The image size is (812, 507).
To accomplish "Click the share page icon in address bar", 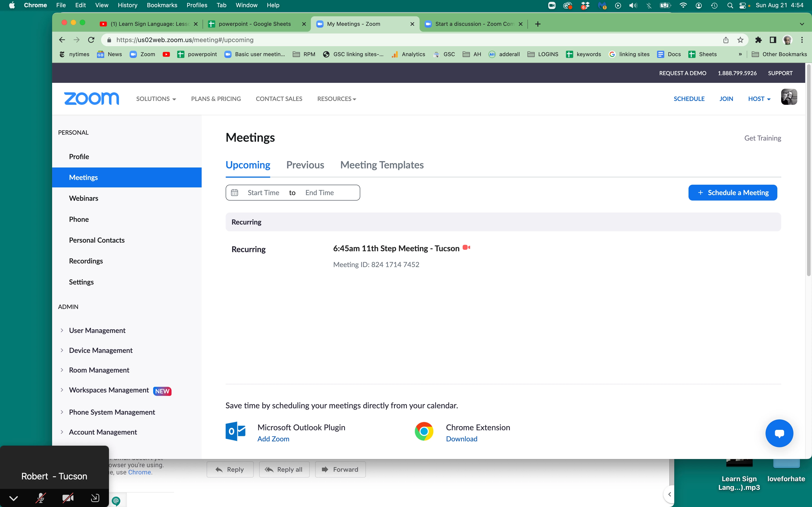I will [x=726, y=40].
